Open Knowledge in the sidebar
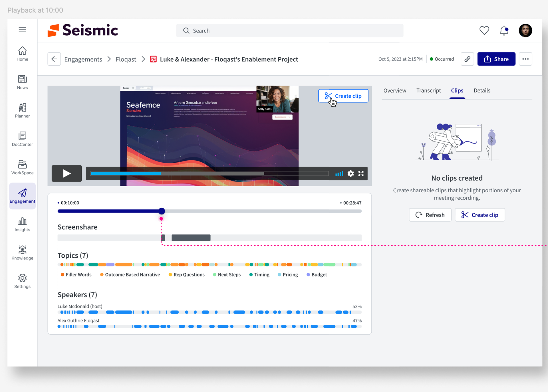 (22, 253)
